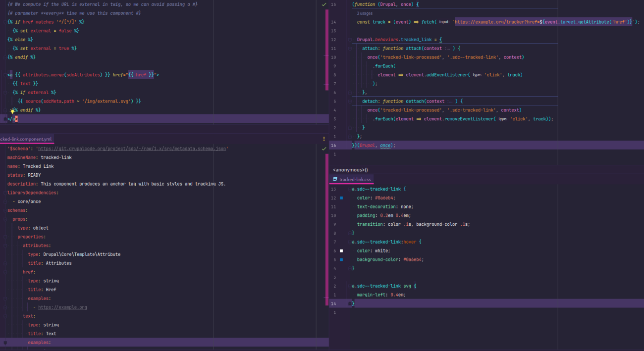Click 'Drupal\Core\Template\Attribute' type value
The height and width of the screenshot is (351, 644).
click(82, 254)
